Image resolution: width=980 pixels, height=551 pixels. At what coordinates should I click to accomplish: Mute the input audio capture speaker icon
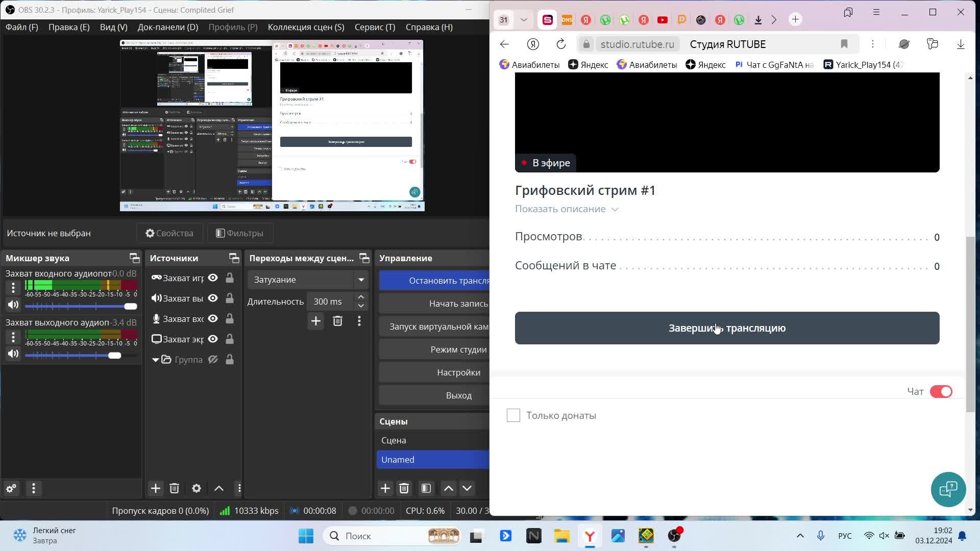pos(13,305)
